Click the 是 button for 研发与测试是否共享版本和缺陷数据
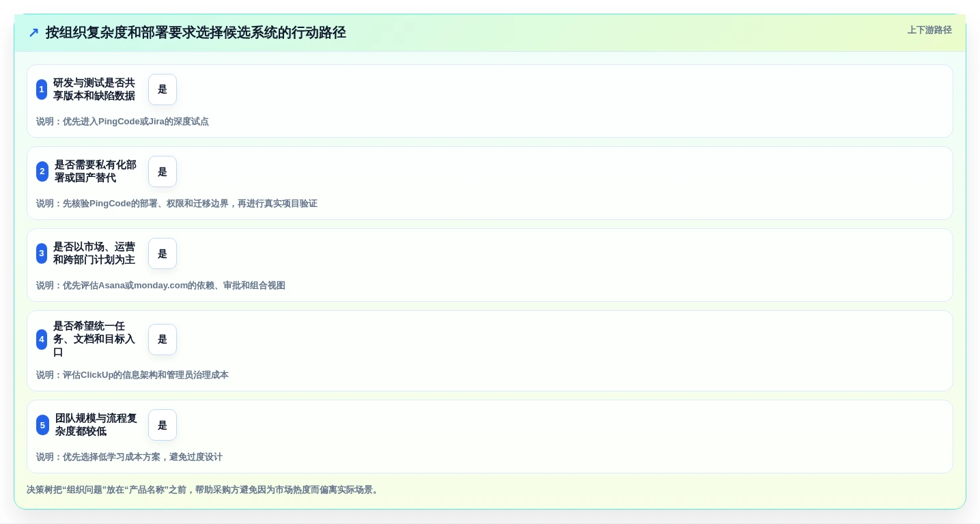The height and width of the screenshot is (524, 980). 163,89
